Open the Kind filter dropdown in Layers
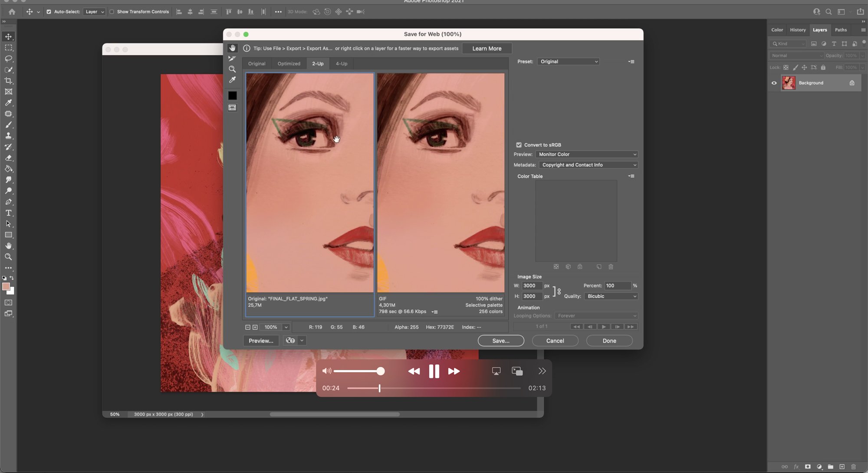This screenshot has width=868, height=473. pyautogui.click(x=788, y=43)
